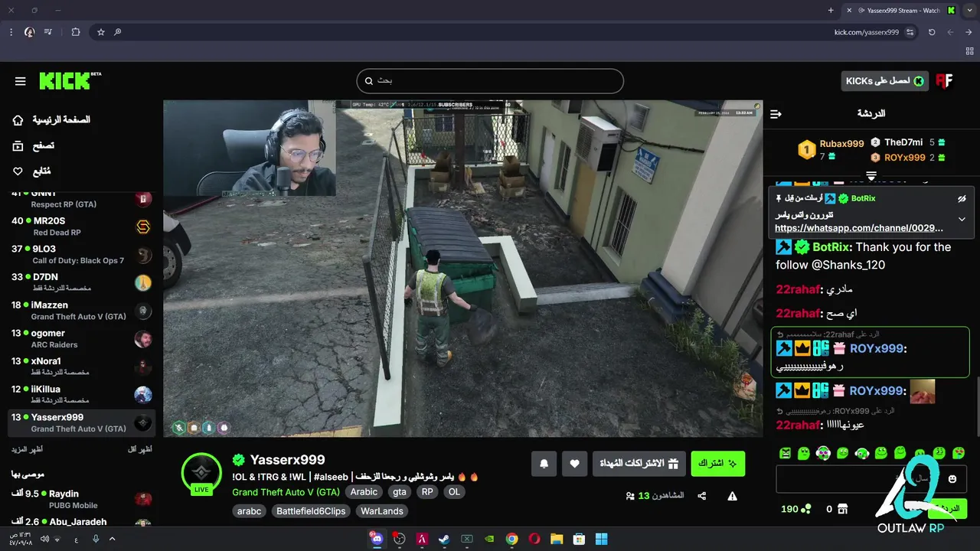Toggle the notification bell for Yasserx999

coord(544,464)
